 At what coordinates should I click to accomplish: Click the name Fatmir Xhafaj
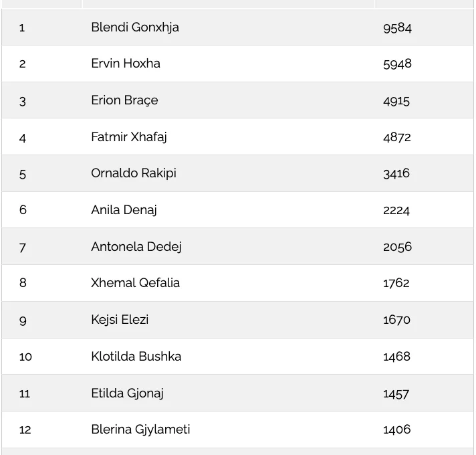129,137
